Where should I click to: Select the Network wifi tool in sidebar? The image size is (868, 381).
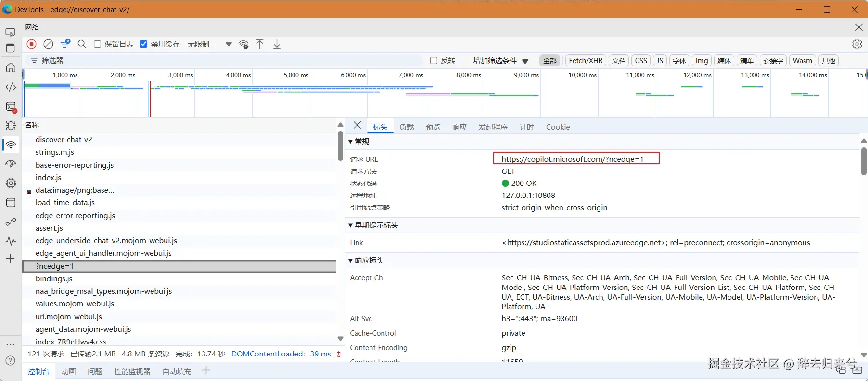pyautogui.click(x=11, y=145)
